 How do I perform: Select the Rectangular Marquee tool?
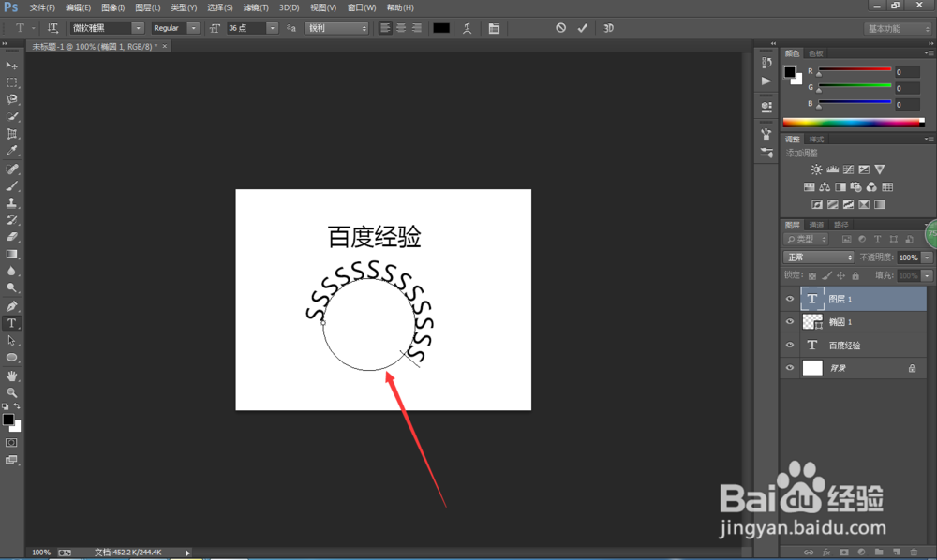[11, 82]
